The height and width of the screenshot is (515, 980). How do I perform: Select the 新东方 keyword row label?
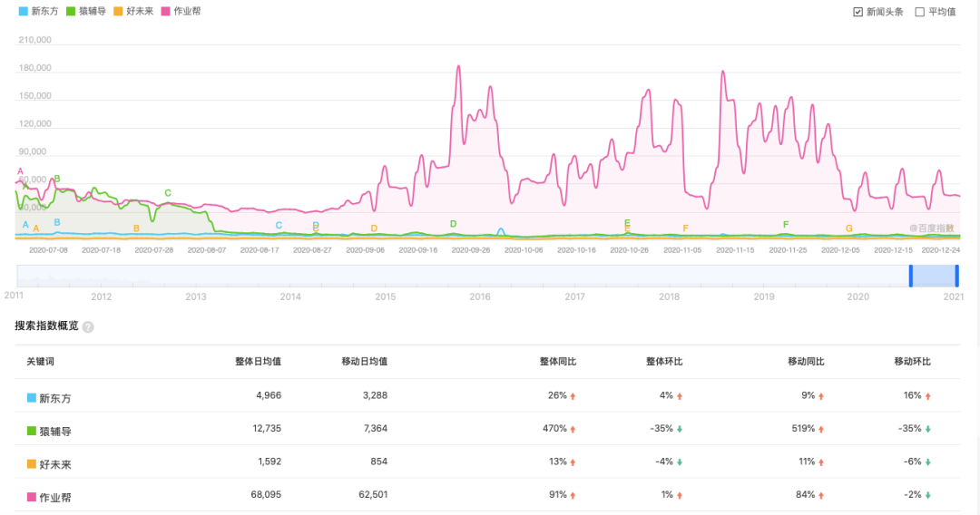tap(55, 398)
